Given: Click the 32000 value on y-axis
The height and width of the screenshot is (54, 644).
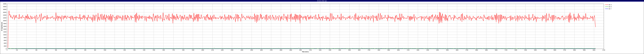Looking at the screenshot, I should pyautogui.click(x=5, y=4).
